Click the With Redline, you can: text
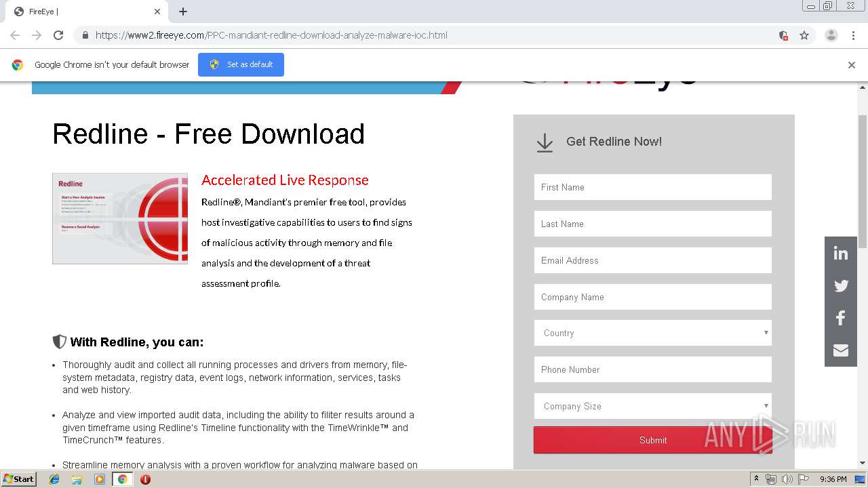Viewport: 868px width, 488px height. (137, 342)
